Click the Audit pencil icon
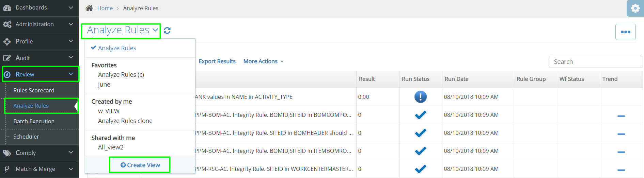This screenshot has height=178, width=644. 7,58
